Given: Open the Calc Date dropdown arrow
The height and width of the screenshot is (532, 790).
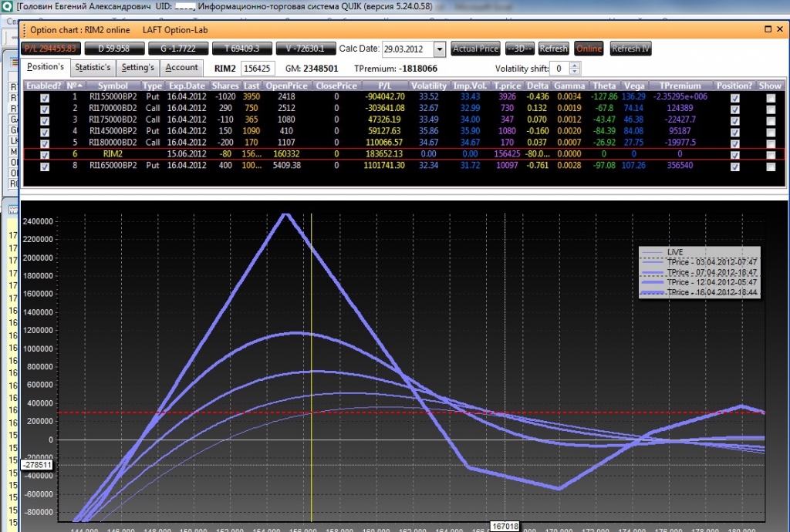Looking at the screenshot, I should 440,49.
